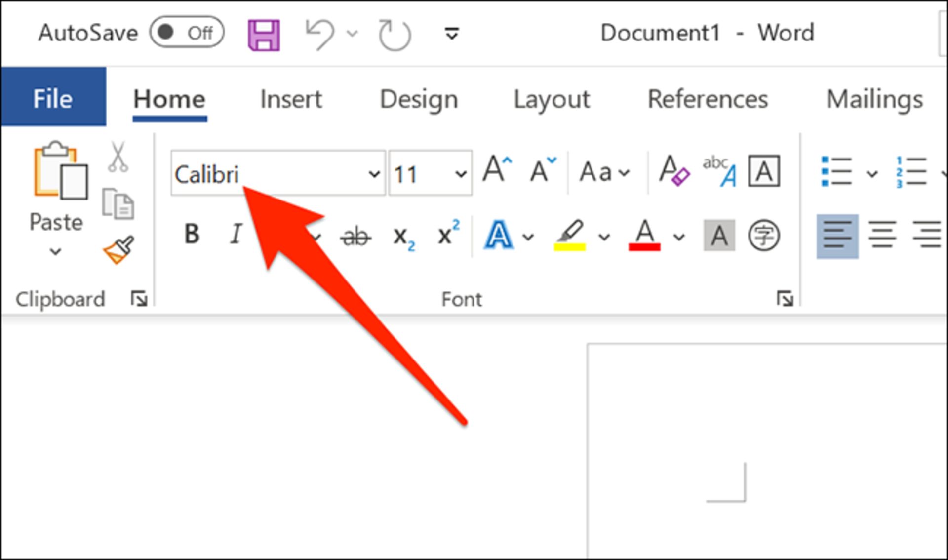Screen dimensions: 948x560
Task: Click the Superscript button
Action: coord(448,233)
